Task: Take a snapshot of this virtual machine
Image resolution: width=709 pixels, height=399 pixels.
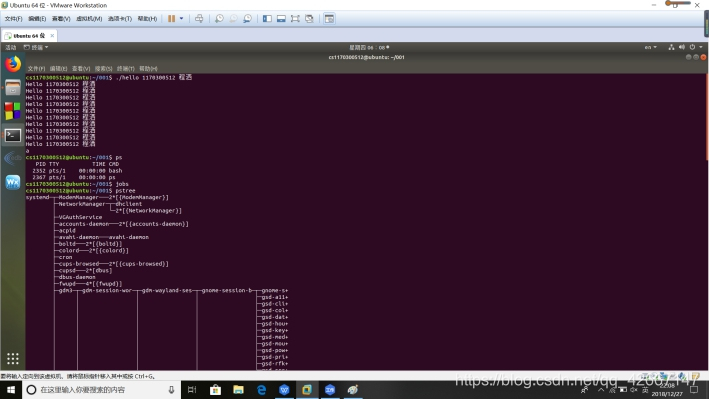Action: pyautogui.click(x=219, y=19)
